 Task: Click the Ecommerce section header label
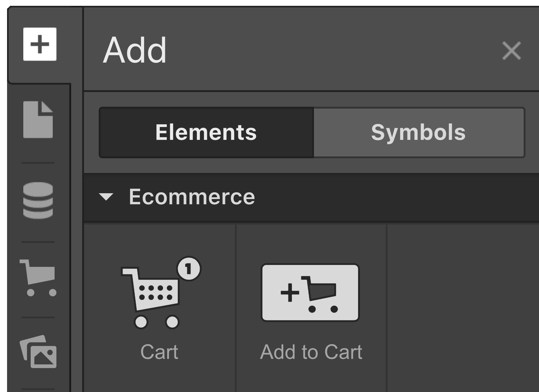(192, 197)
